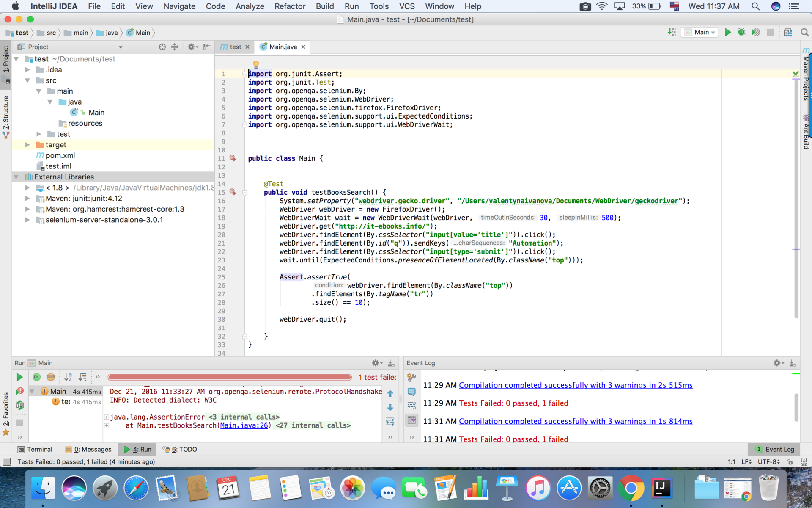Open Event Log settings gear

(x=779, y=363)
